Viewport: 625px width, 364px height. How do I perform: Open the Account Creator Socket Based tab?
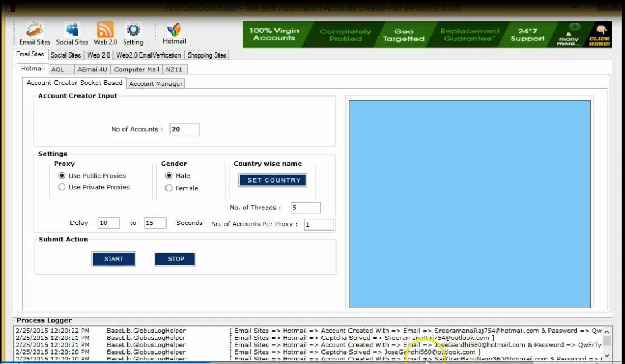(x=74, y=83)
